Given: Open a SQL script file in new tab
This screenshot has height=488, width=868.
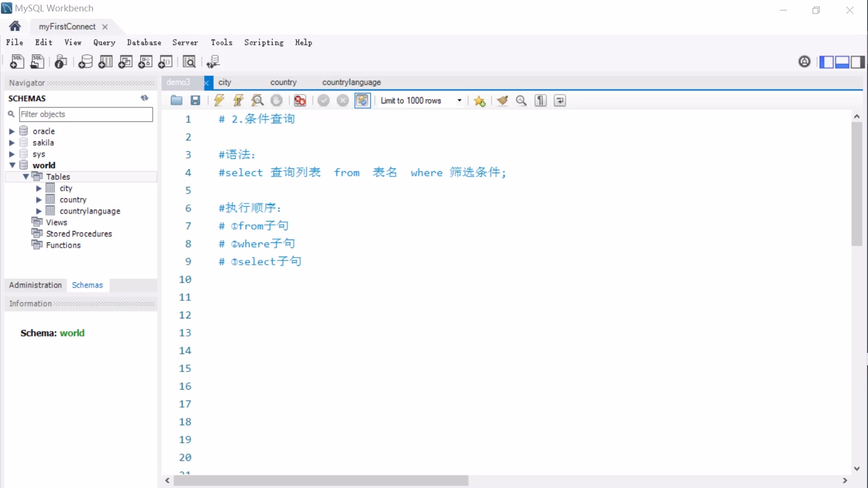Looking at the screenshot, I should click(x=37, y=62).
